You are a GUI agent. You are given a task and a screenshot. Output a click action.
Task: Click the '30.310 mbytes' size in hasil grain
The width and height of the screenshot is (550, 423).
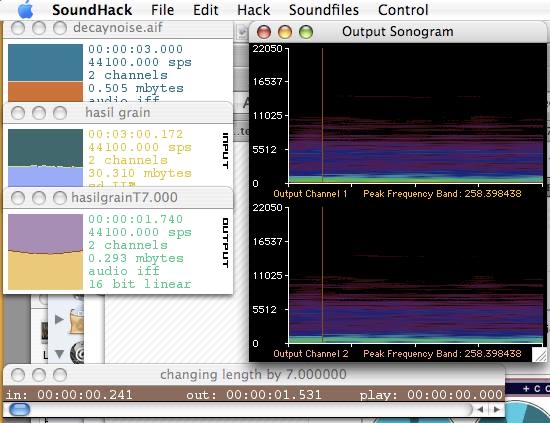pos(140,173)
